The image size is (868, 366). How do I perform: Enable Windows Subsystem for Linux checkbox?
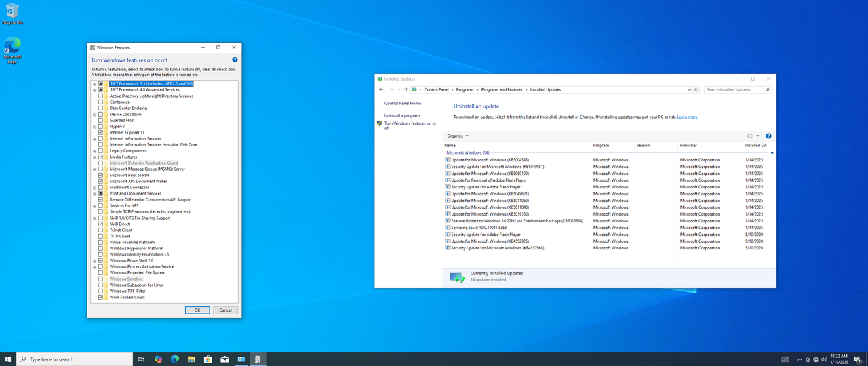[x=101, y=285]
